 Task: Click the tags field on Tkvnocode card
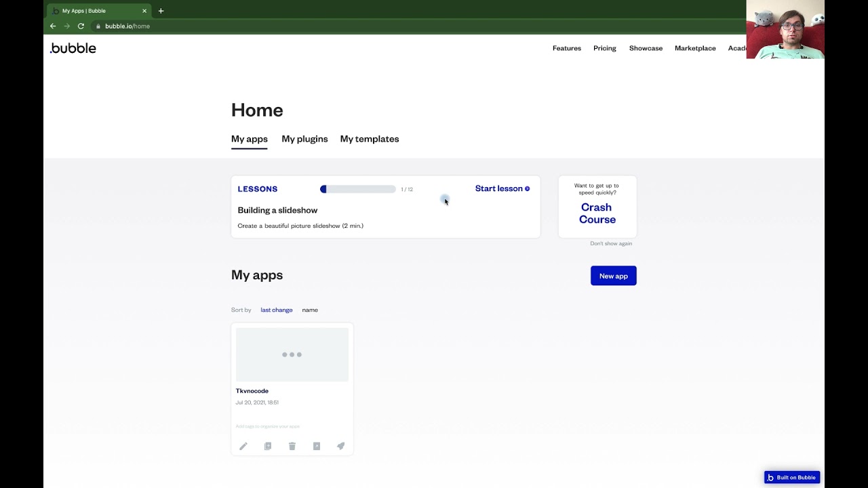click(268, 426)
